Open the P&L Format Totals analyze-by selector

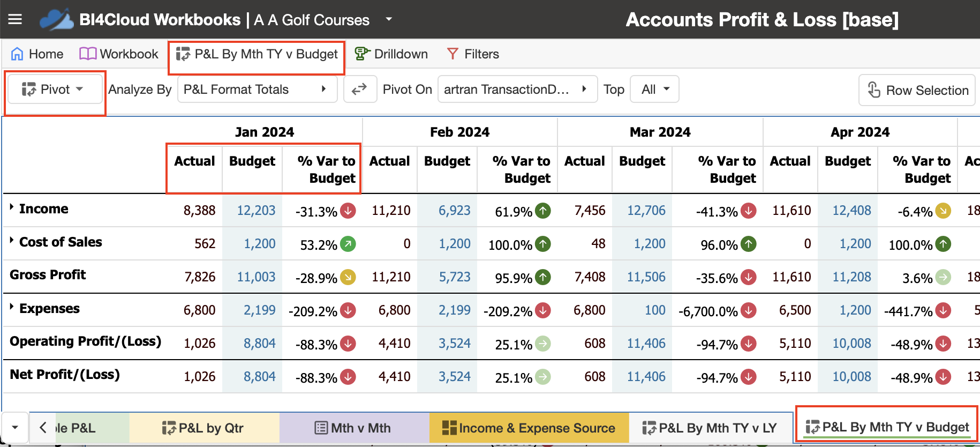(257, 90)
